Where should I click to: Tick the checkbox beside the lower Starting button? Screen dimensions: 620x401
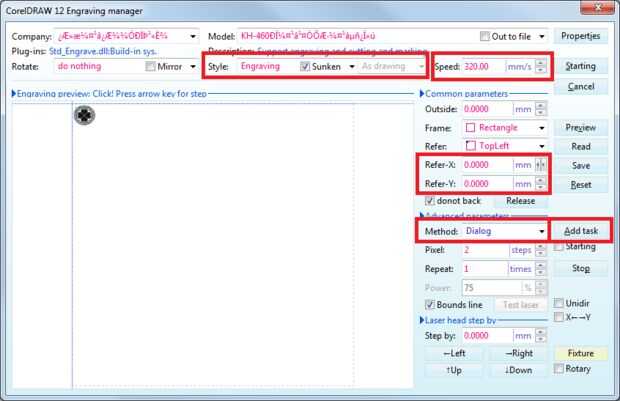click(559, 247)
